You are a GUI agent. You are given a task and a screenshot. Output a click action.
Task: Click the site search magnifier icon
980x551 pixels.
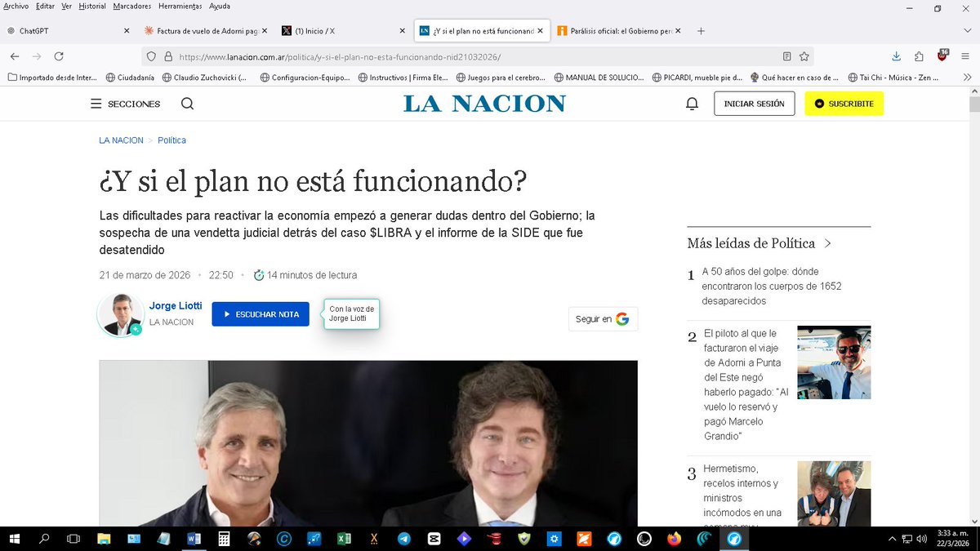coord(187,104)
